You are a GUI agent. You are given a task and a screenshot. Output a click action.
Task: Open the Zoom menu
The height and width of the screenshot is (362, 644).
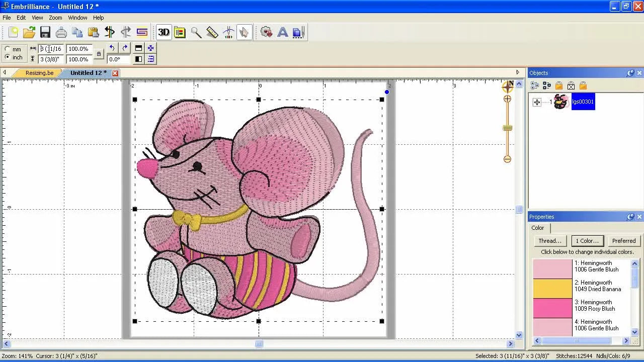click(55, 18)
